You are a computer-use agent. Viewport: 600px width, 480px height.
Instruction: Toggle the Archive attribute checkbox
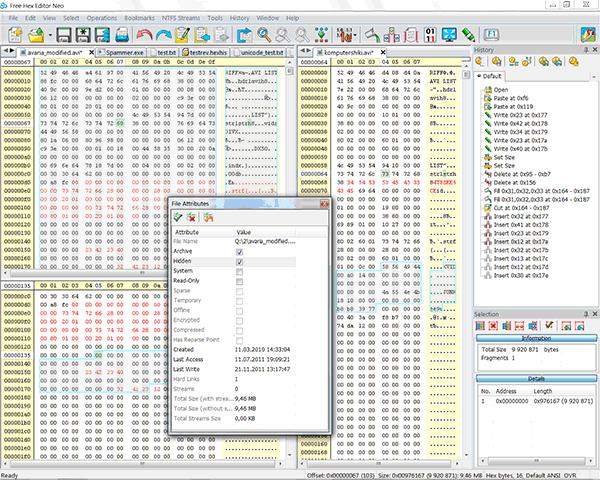pos(240,252)
